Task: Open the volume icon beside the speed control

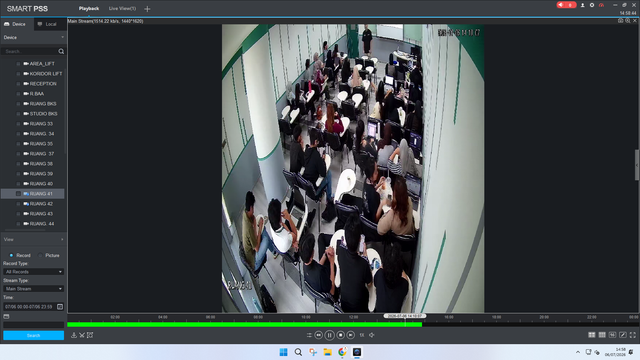Action: point(372,335)
